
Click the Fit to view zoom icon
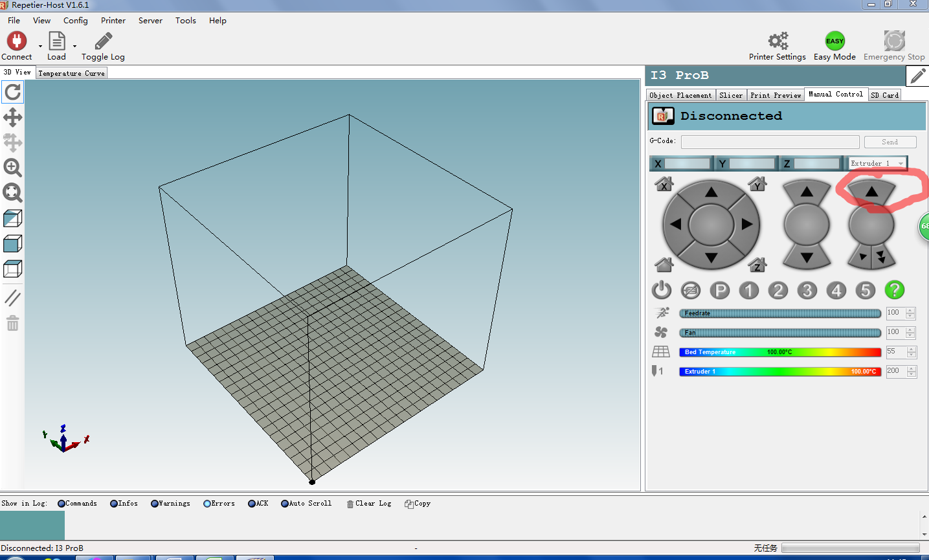tap(12, 192)
